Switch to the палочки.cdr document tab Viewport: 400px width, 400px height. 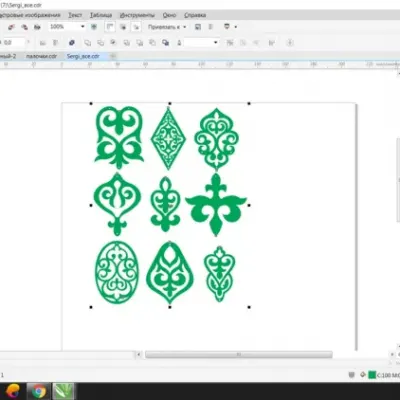pos(41,56)
